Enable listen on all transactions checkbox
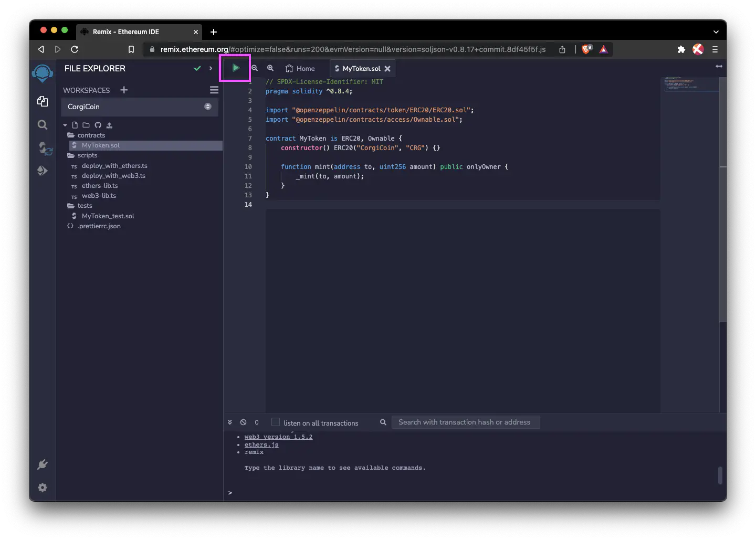756x540 pixels. coord(276,422)
